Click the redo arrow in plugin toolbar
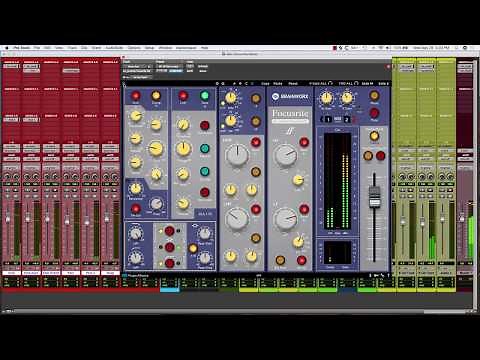The width and height of the screenshot is (480, 360). click(x=223, y=83)
